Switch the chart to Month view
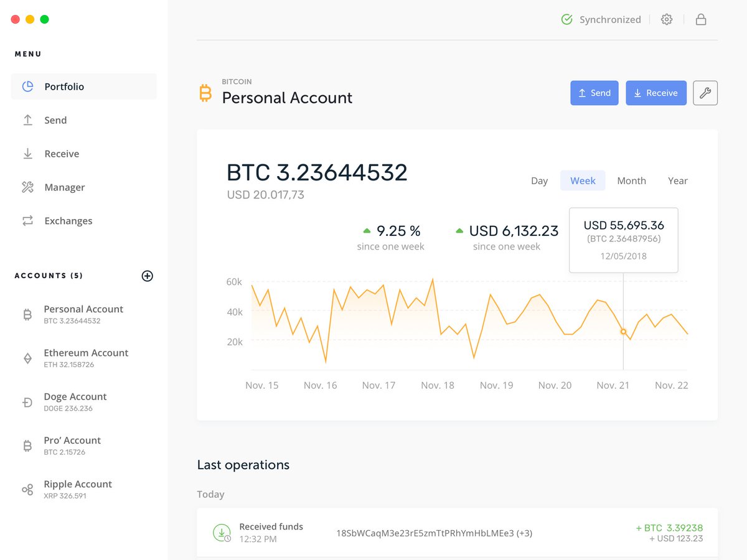This screenshot has height=560, width=747. 631,180
